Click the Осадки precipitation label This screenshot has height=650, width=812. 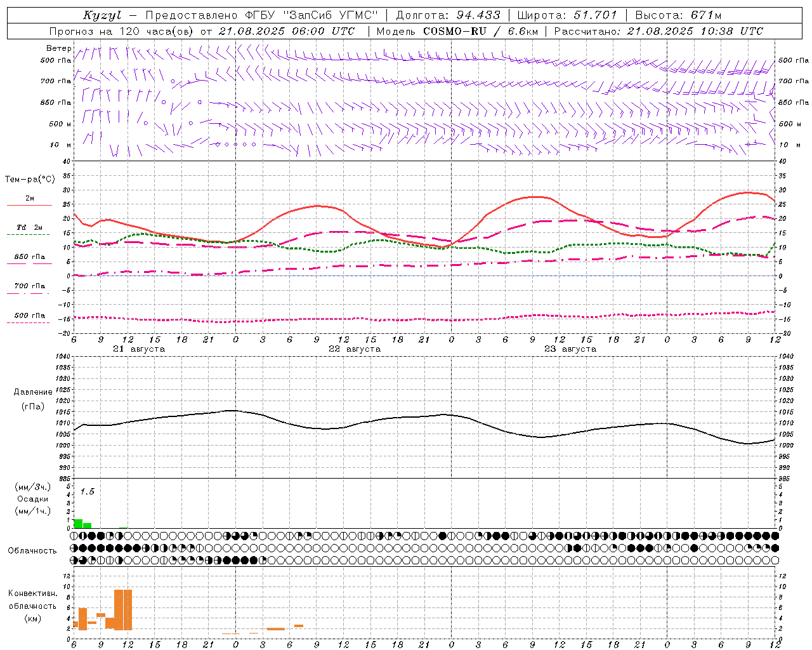33,499
